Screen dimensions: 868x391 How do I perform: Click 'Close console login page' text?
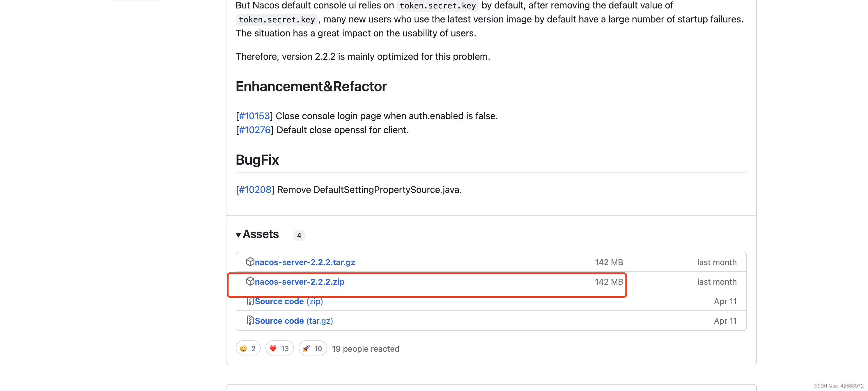328,116
